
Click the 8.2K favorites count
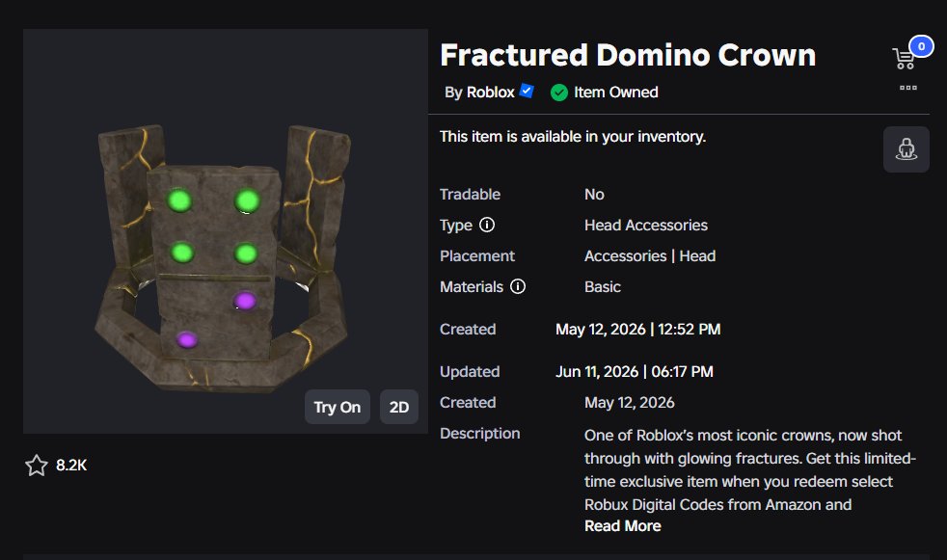point(71,466)
